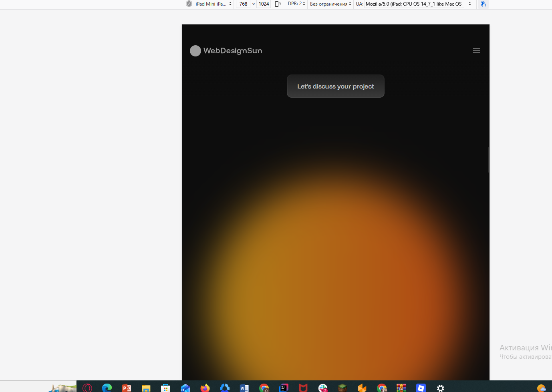Click the UA user agent string field
The width and height of the screenshot is (552, 392).
[x=414, y=4]
